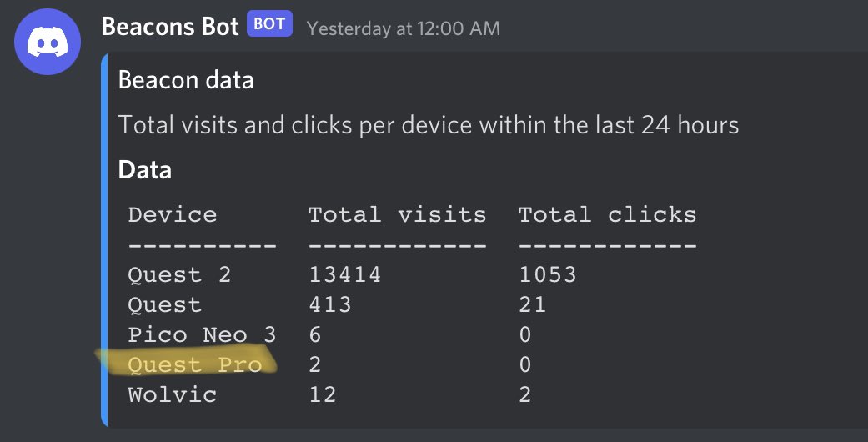Click the Pico Neo 3 row label
This screenshot has width=868, height=442.
(202, 334)
